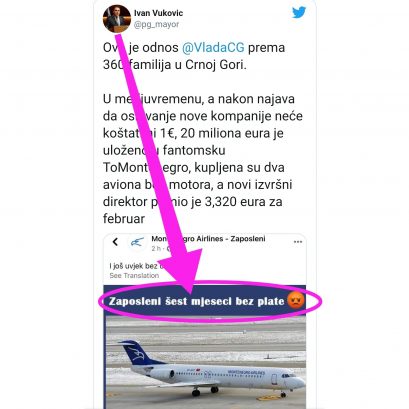Viewport: 409px width, 409px height.
Task: Open the Montenegro Airlines - Zaposleni page title
Action: point(208,239)
